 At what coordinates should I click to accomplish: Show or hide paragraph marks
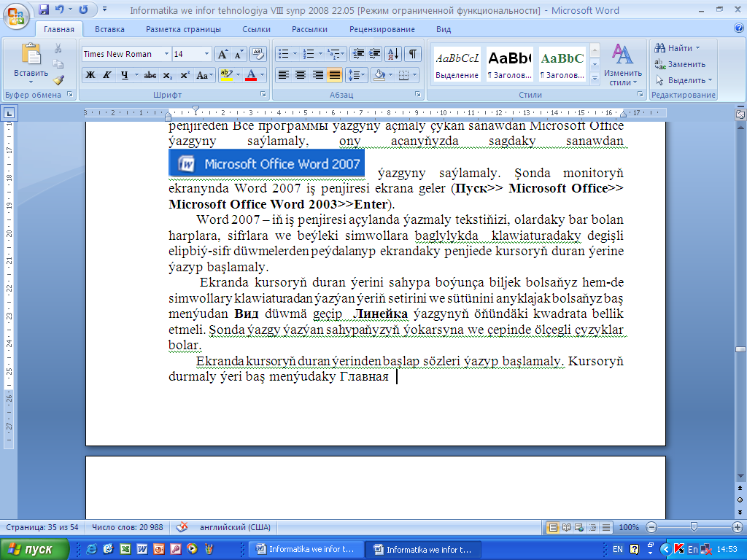pyautogui.click(x=413, y=54)
